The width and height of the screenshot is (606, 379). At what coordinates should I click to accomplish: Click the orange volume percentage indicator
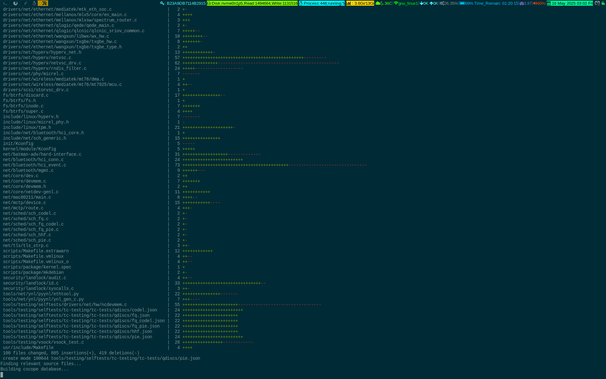(539, 3)
